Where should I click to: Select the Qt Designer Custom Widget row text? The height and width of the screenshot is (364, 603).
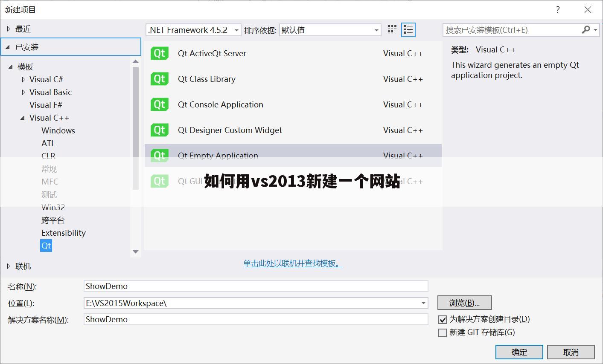pyautogui.click(x=230, y=130)
